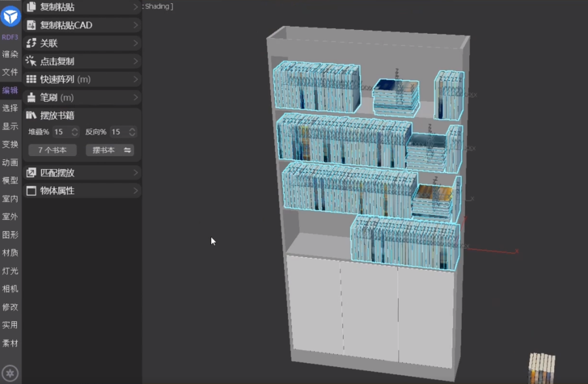Click the 反向% value field

(x=119, y=132)
